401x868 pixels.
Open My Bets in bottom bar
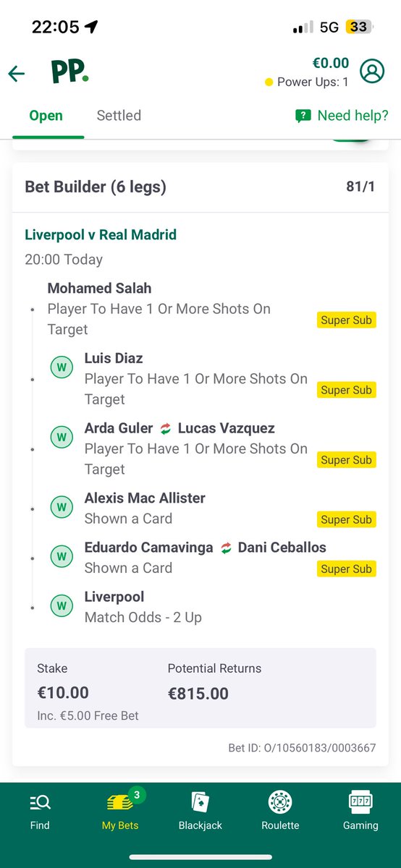click(x=120, y=810)
